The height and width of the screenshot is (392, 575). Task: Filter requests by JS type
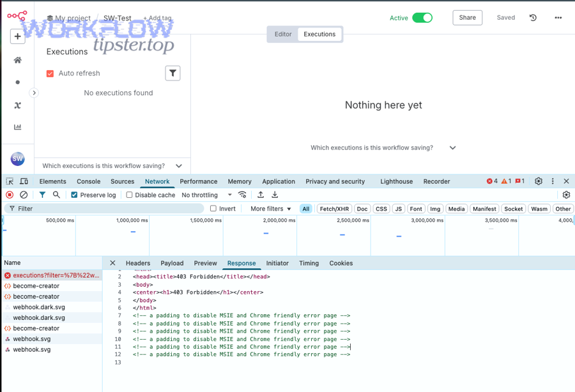click(399, 209)
